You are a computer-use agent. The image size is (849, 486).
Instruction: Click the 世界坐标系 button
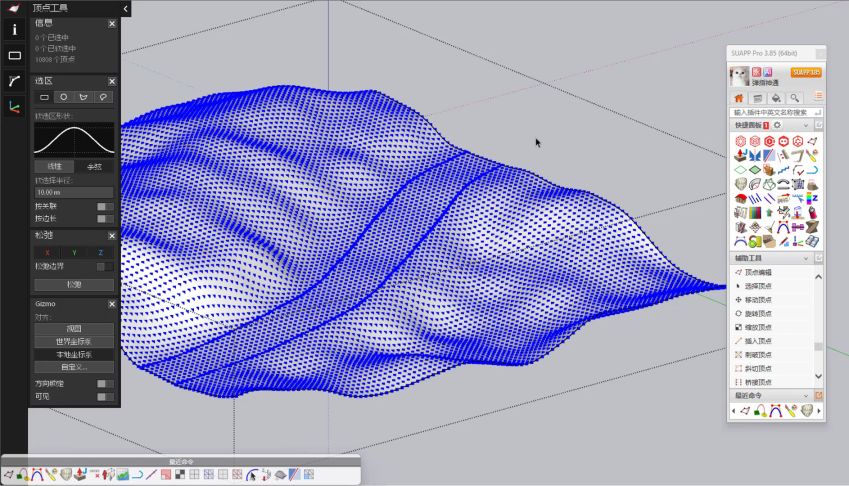click(74, 341)
